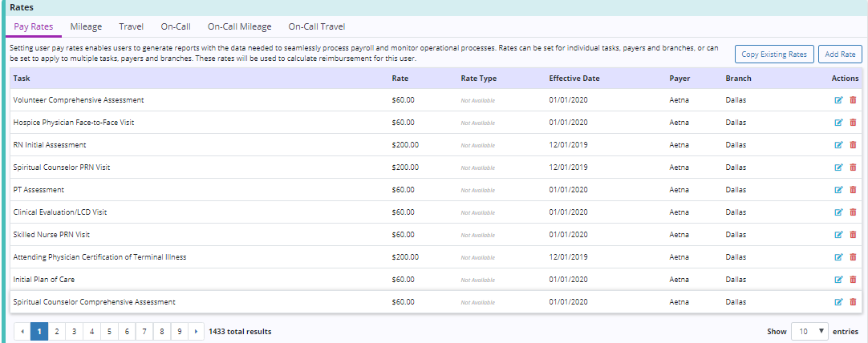Viewport: 868px width, 343px height.
Task: Edit the Skilled Nurse PRN Visit rate
Action: click(839, 235)
